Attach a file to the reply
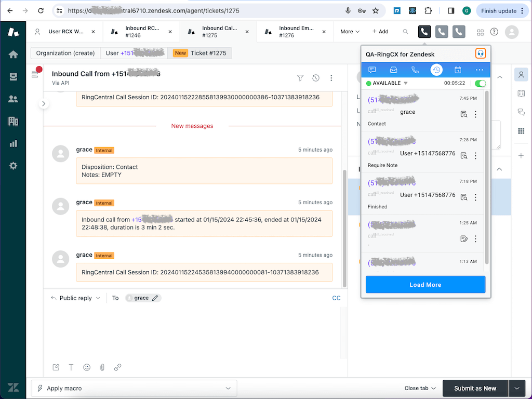The width and height of the screenshot is (532, 399). click(102, 367)
